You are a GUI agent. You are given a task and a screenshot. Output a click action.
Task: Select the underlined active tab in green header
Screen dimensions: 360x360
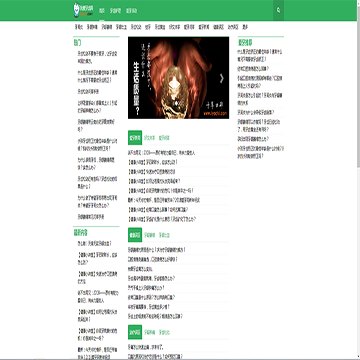pyautogui.click(x=102, y=11)
